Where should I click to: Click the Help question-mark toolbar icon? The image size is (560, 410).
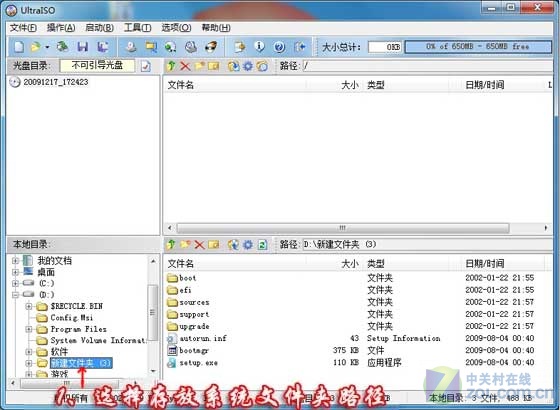tap(279, 46)
